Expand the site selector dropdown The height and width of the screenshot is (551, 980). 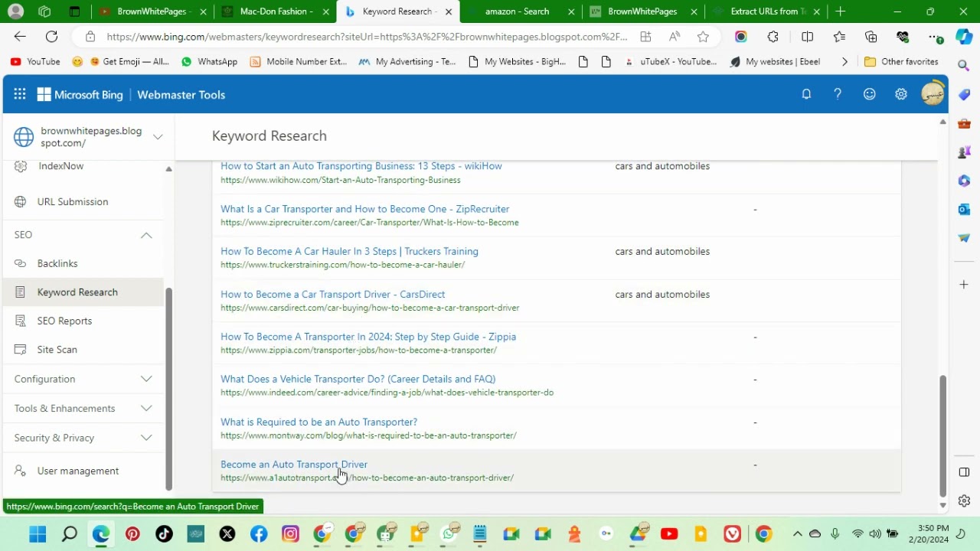158,137
